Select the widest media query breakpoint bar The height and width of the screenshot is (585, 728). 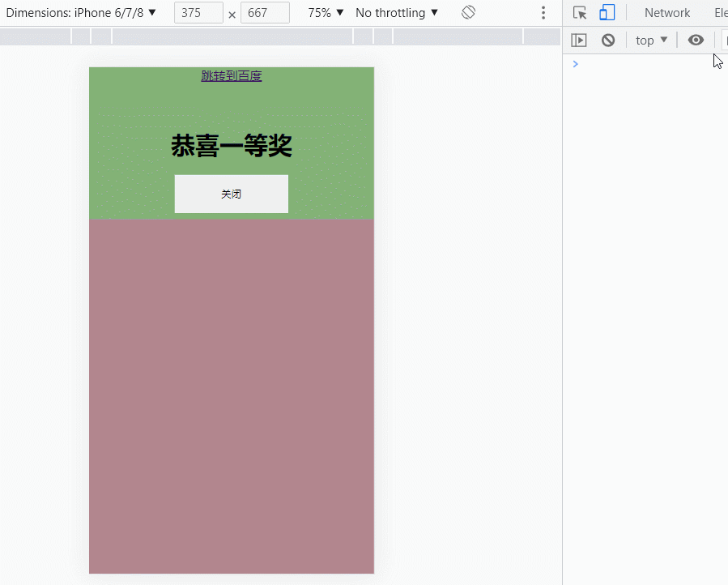pos(232,36)
